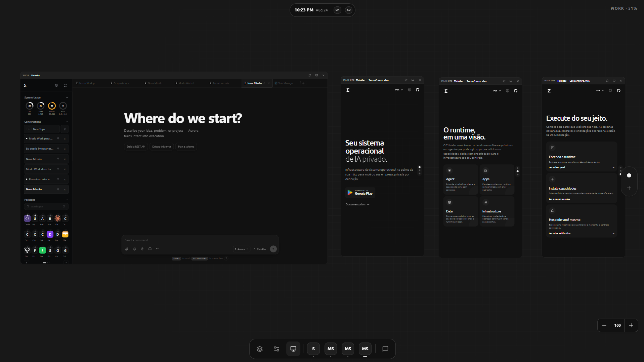Image resolution: width=644 pixels, height=362 pixels.
Task: Collapse the Packages section
Action: [x=67, y=200]
